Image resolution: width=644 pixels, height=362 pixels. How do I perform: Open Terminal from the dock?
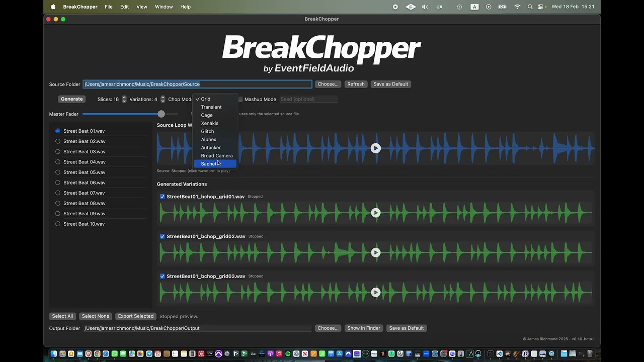click(x=491, y=354)
